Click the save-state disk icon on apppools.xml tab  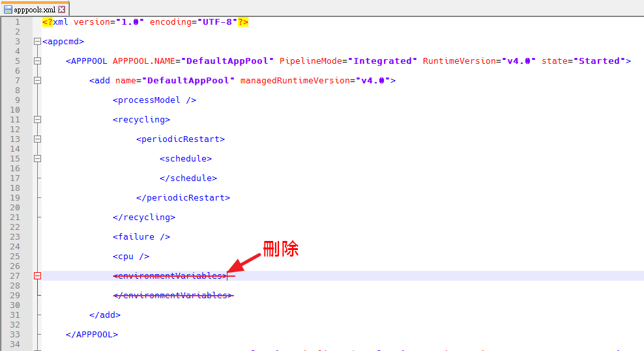point(8,10)
